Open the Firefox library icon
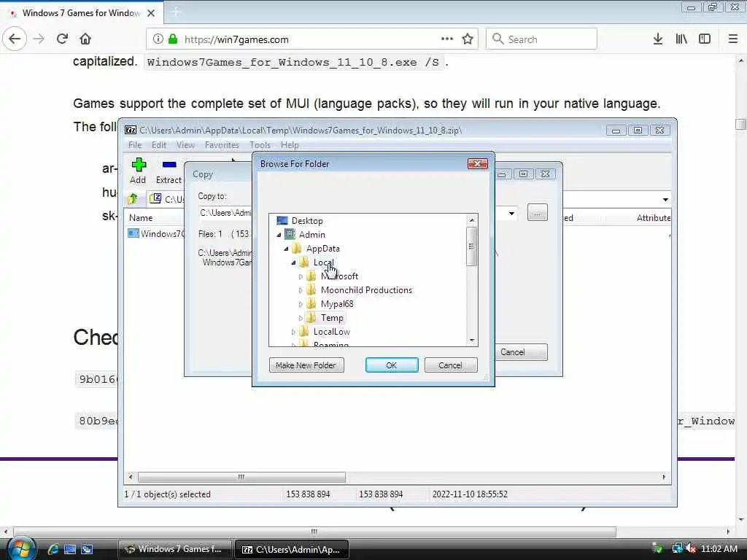The height and width of the screenshot is (560, 747). [x=681, y=39]
